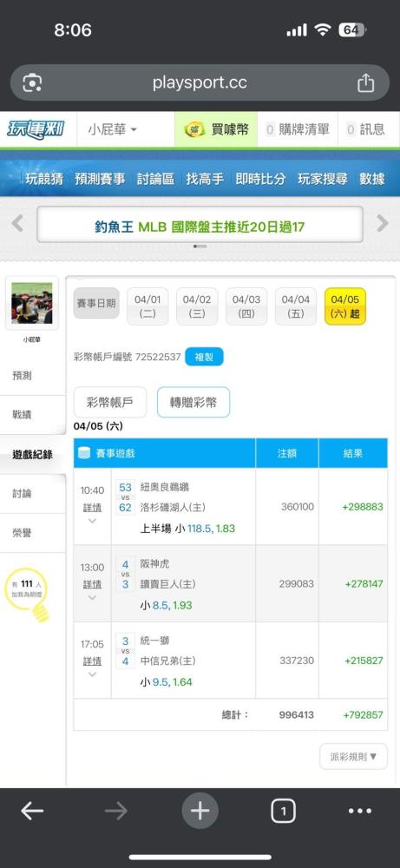Image resolution: width=400 pixels, height=868 pixels.
Task: Click the 複製 button
Action: pos(204,357)
